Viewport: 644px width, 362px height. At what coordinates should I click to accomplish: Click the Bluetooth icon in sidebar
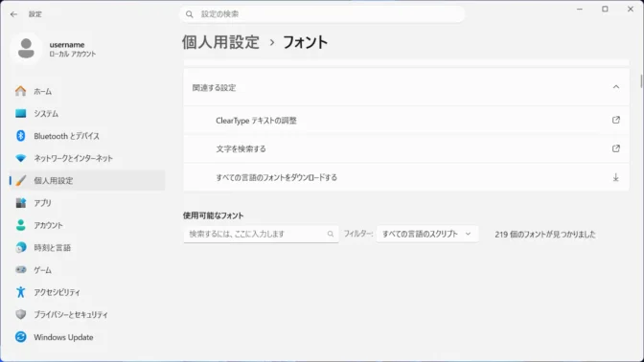click(x=20, y=136)
